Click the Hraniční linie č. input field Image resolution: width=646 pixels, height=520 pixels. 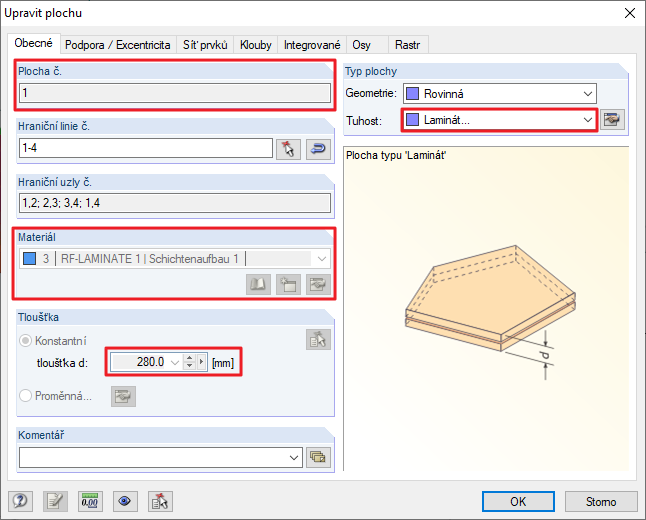click(x=146, y=148)
